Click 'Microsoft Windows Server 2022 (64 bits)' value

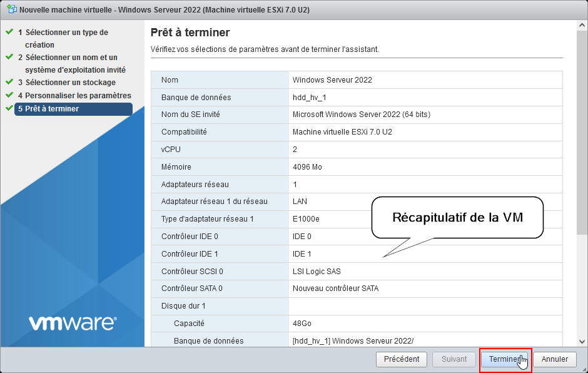click(362, 115)
